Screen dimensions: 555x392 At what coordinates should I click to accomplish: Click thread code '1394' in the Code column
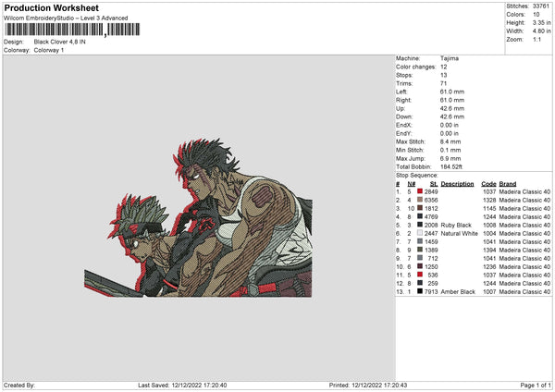point(489,250)
